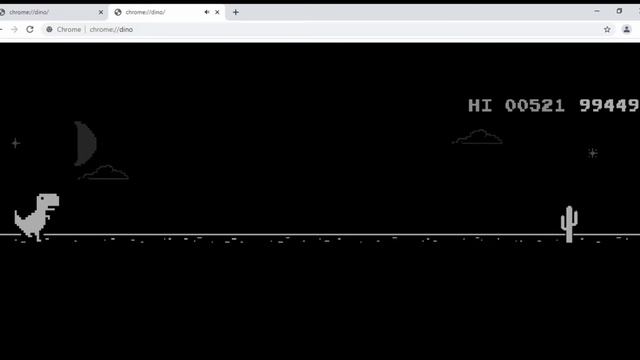The image size is (640, 360).
Task: Mute audio icon on the active dino tab
Action: point(207,12)
